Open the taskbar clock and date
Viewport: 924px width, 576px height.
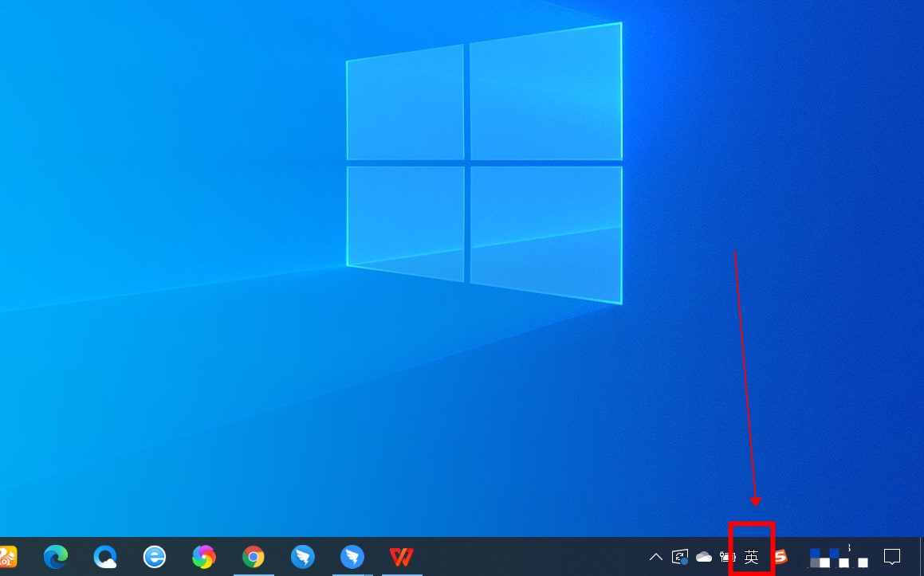click(838, 556)
